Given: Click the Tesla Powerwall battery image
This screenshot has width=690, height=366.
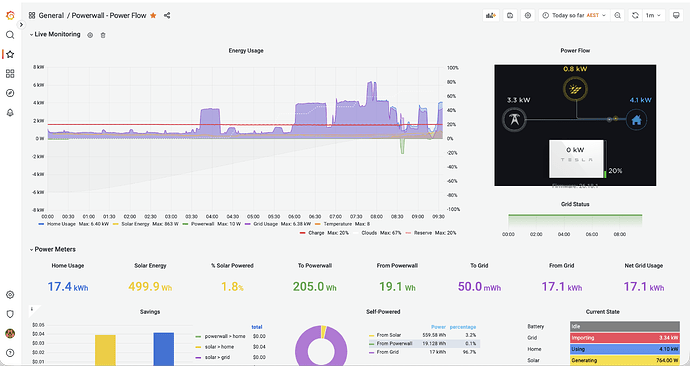Looking at the screenshot, I should pos(577,159).
